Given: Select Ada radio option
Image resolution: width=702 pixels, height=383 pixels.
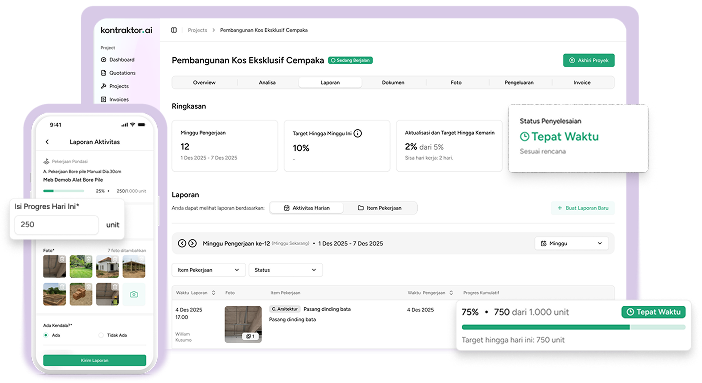Looking at the screenshot, I should tap(46, 335).
